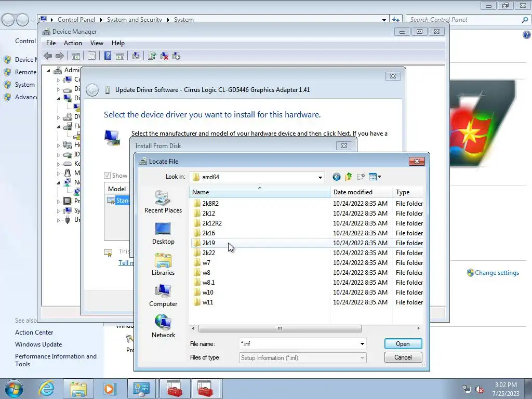Click the Change settings link
532x399 pixels.
click(497, 273)
